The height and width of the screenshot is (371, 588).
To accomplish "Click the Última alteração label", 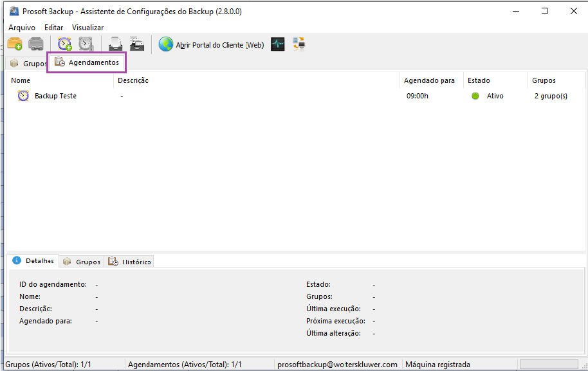I will 333,333.
